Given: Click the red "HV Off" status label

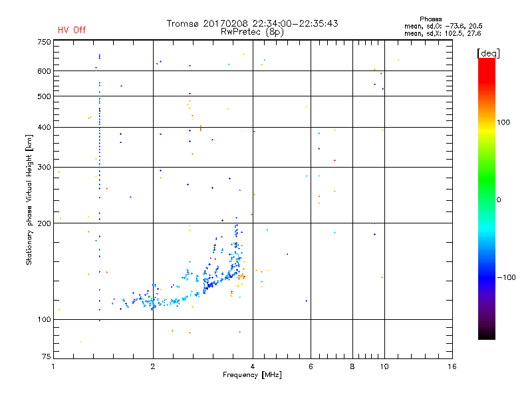Looking at the screenshot, I should [x=72, y=30].
